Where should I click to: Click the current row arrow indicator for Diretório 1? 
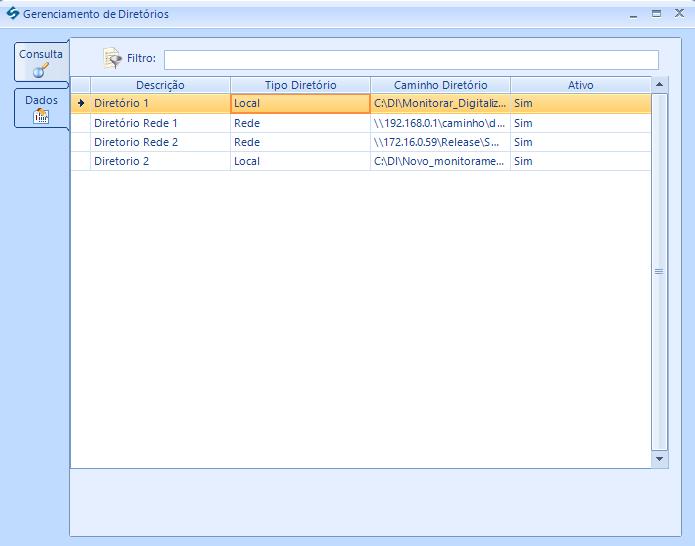click(81, 103)
